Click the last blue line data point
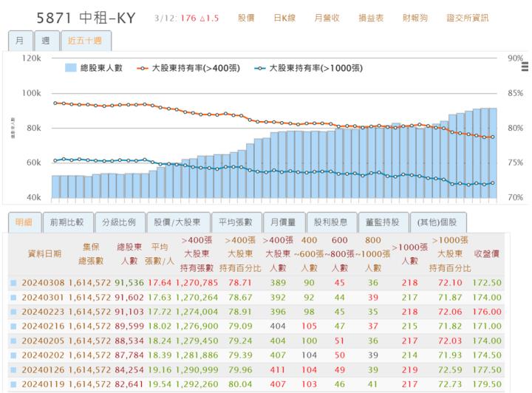Viewport: 532px width, 393px height. tap(493, 183)
